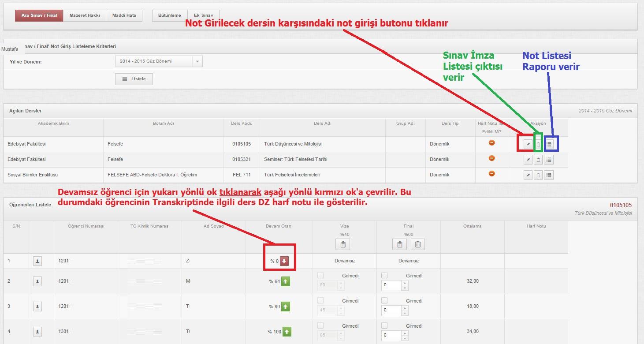Click clipboard signature list icon for FEL 711

tap(538, 175)
